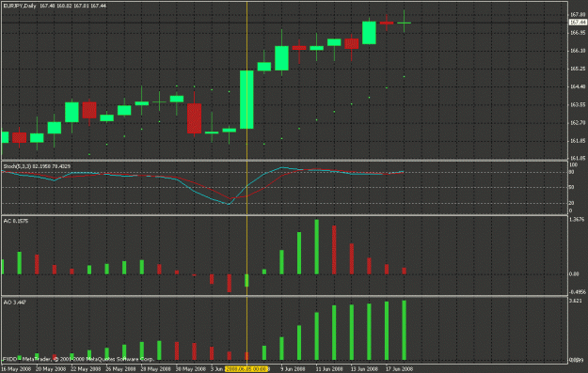Click the 13 Jun 2008 date label
The width and height of the screenshot is (588, 373).
(x=364, y=369)
